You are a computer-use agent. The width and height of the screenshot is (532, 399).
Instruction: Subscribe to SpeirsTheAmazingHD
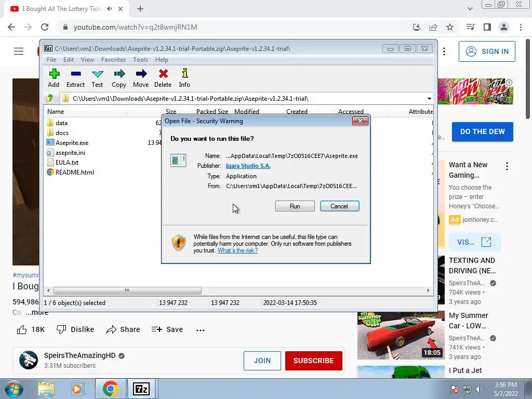tap(313, 361)
